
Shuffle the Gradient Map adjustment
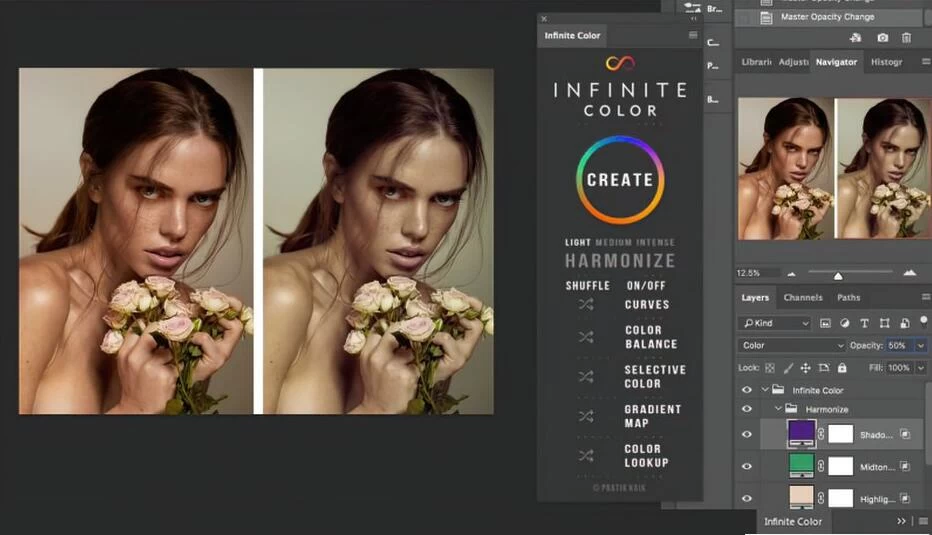pos(586,416)
